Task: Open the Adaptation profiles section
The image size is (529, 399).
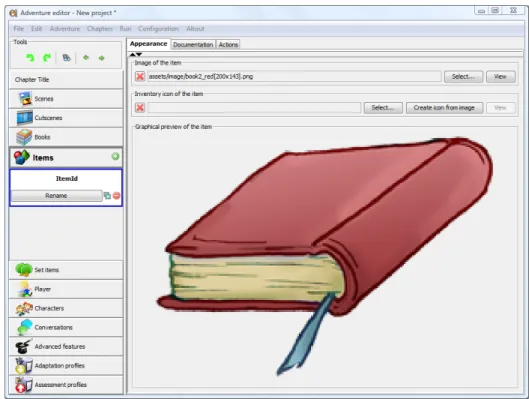Action: 66,366
